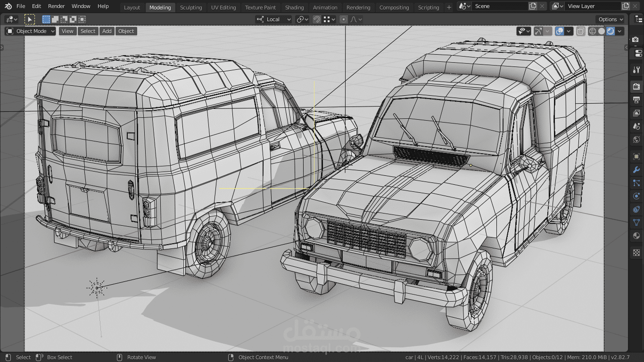
Task: Open the Texture properties checker tab
Action: pyautogui.click(x=636, y=253)
